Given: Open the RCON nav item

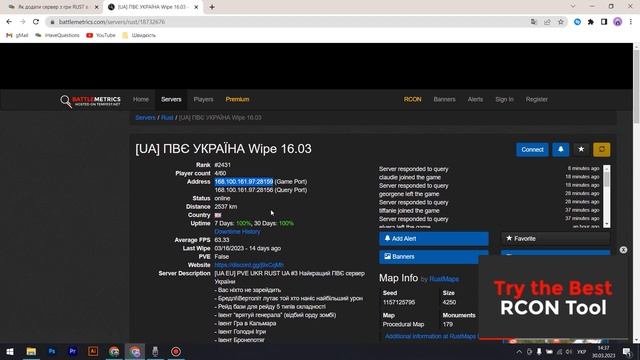Looking at the screenshot, I should tap(412, 99).
